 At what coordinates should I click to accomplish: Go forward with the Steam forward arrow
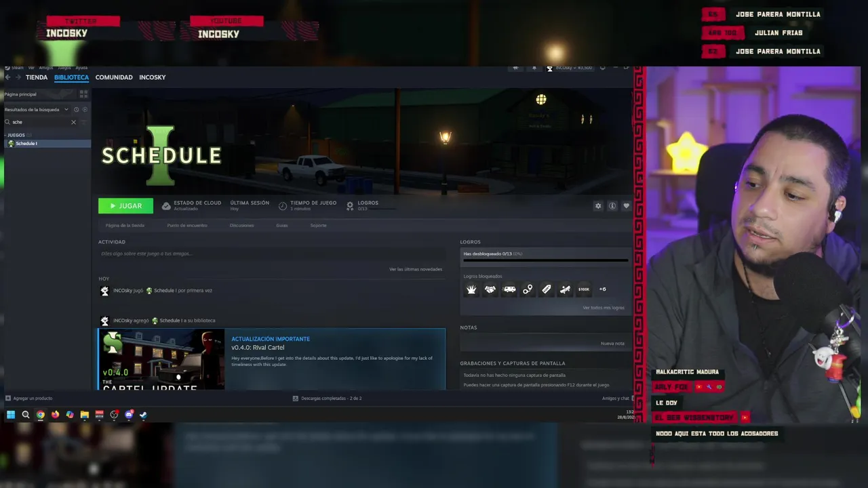pyautogui.click(x=18, y=77)
